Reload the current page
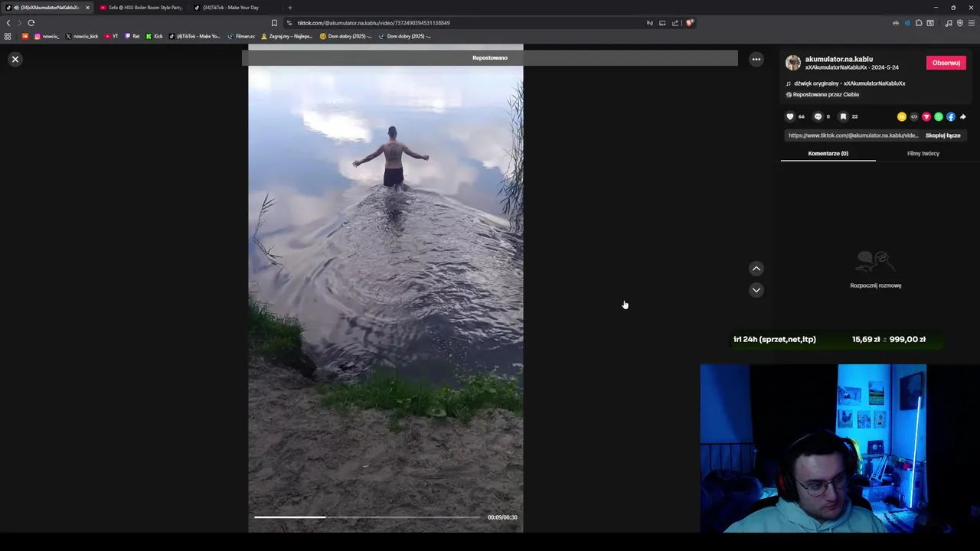 coord(31,23)
